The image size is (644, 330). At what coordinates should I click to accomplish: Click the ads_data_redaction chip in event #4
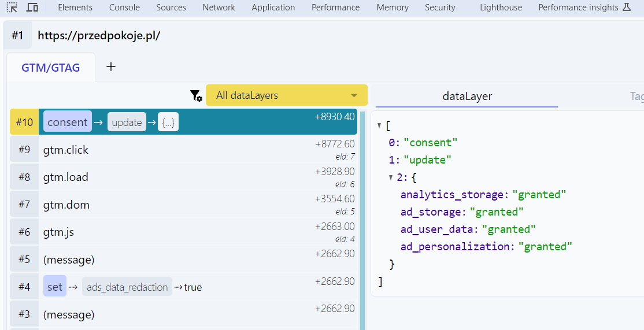(x=127, y=287)
